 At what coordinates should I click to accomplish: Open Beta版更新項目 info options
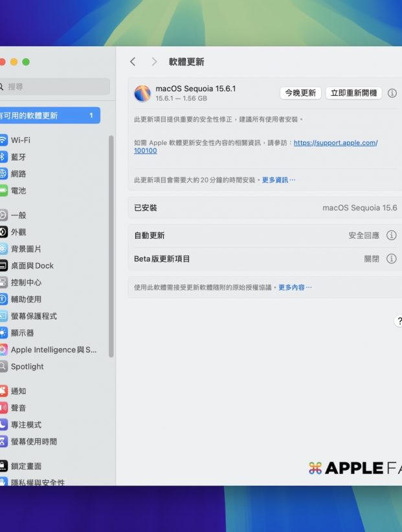pyautogui.click(x=391, y=259)
